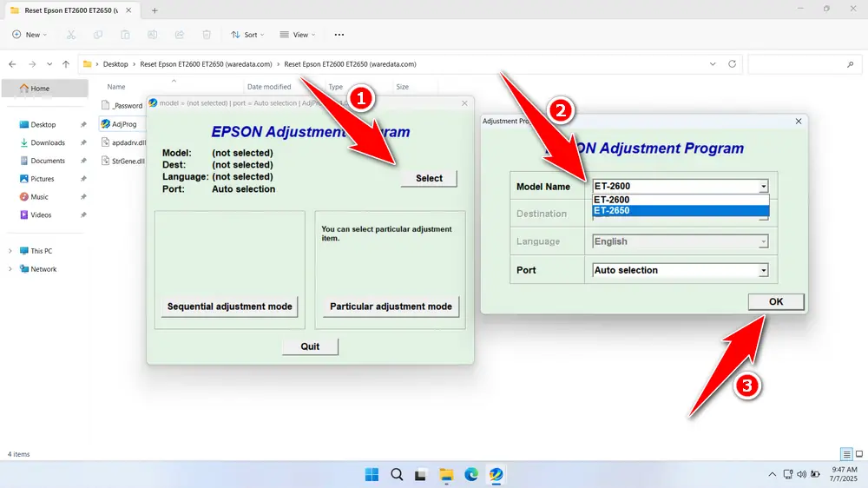
Task: Open the Sort menu
Action: pos(247,35)
